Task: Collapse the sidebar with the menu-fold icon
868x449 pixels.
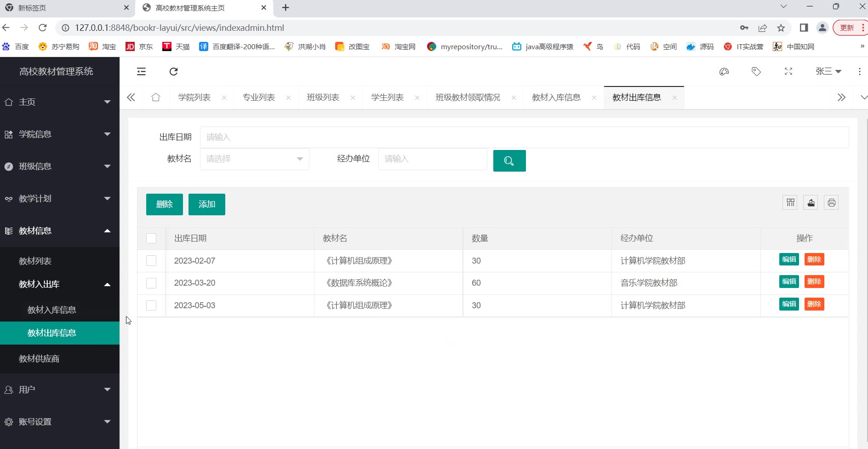Action: tap(141, 71)
